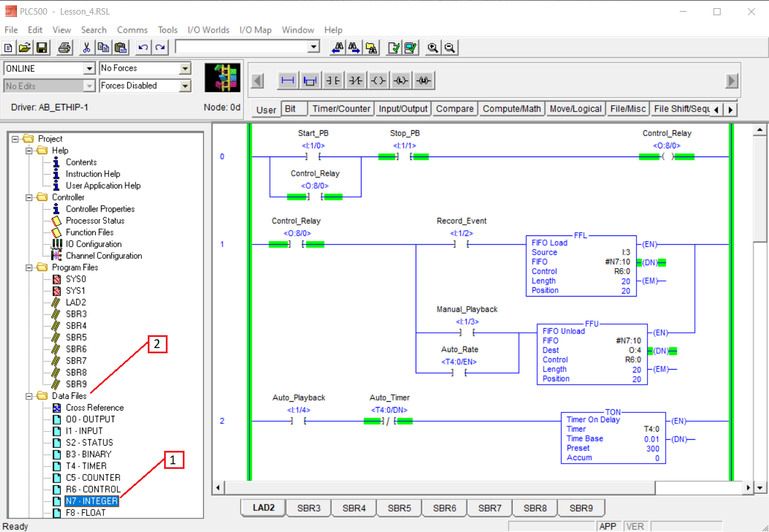Pick the Output Energize coil instruction

378,81
